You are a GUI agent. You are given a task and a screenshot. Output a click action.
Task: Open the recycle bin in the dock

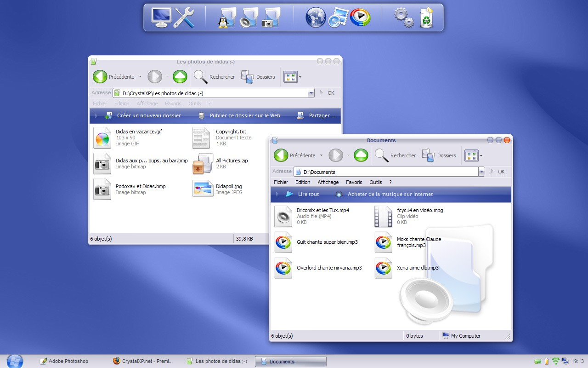(x=427, y=17)
